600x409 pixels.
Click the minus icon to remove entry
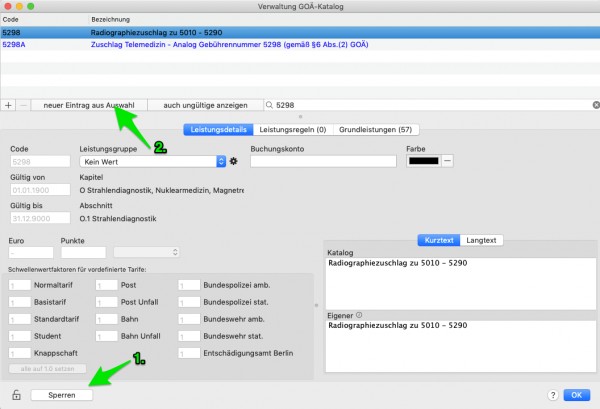23,105
